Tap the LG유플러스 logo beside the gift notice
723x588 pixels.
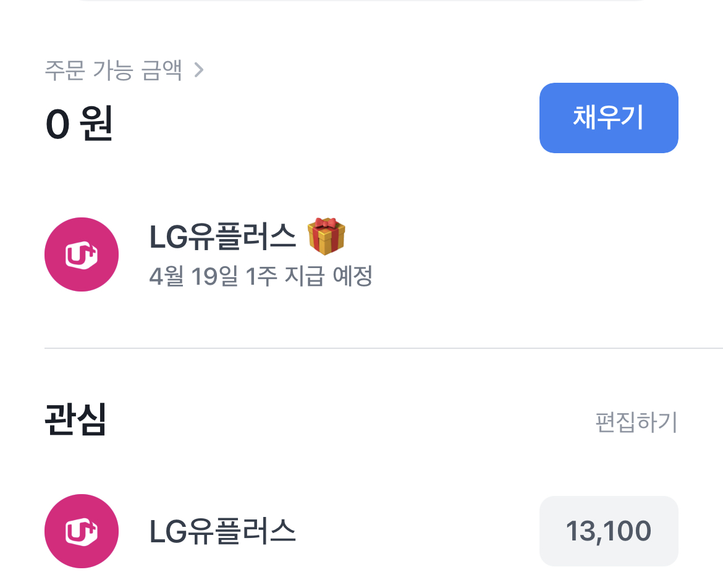82,254
